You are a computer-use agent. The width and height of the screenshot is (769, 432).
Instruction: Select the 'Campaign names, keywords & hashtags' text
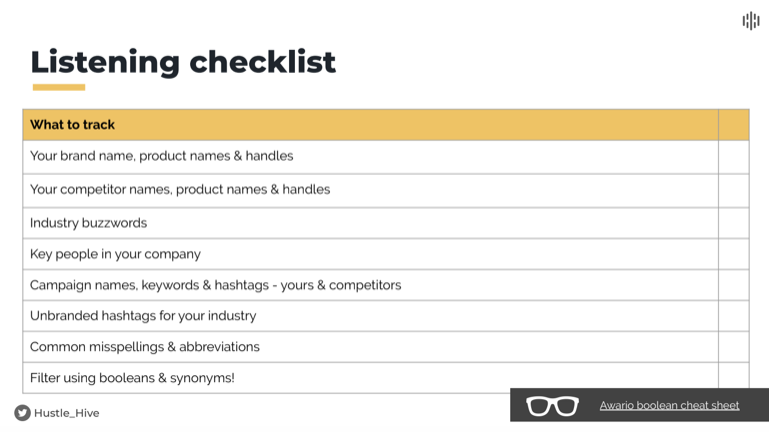coord(215,285)
